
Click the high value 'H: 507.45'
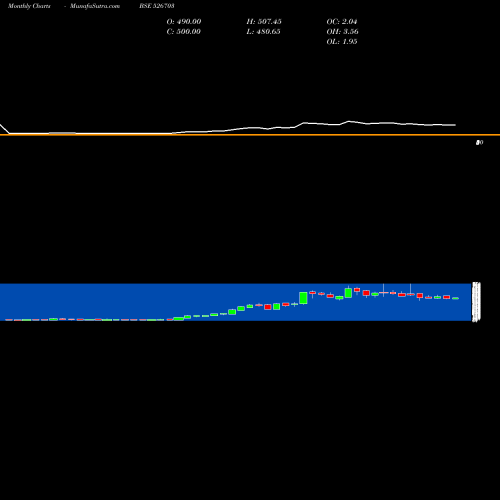click(264, 21)
